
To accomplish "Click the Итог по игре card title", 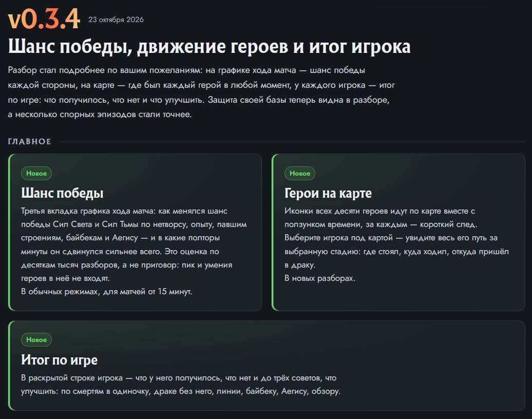I will point(60,359).
